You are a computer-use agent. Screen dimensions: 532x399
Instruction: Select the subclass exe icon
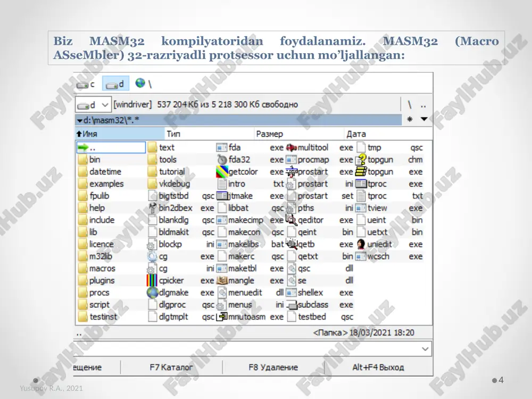point(292,305)
